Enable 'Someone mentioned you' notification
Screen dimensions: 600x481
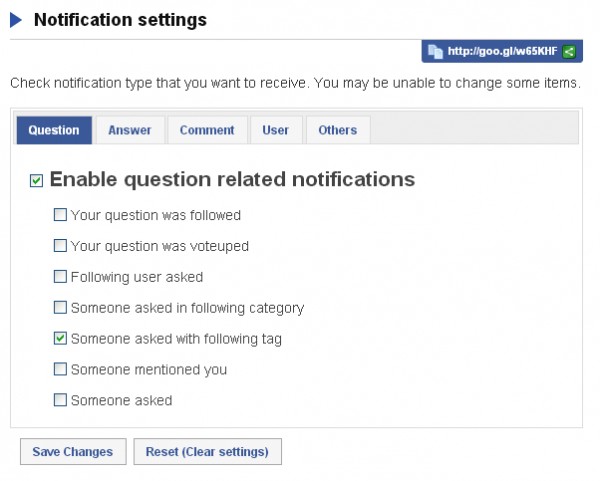tap(60, 370)
